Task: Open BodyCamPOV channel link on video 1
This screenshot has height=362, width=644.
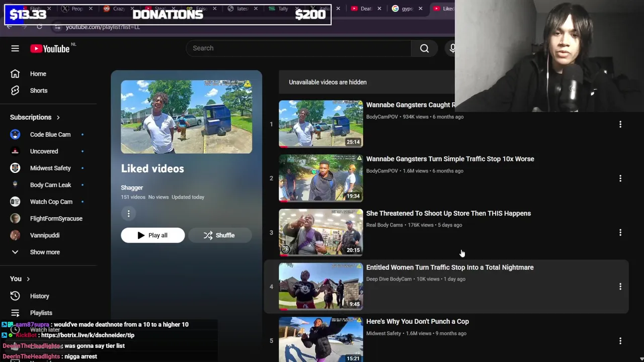Action: [382, 117]
